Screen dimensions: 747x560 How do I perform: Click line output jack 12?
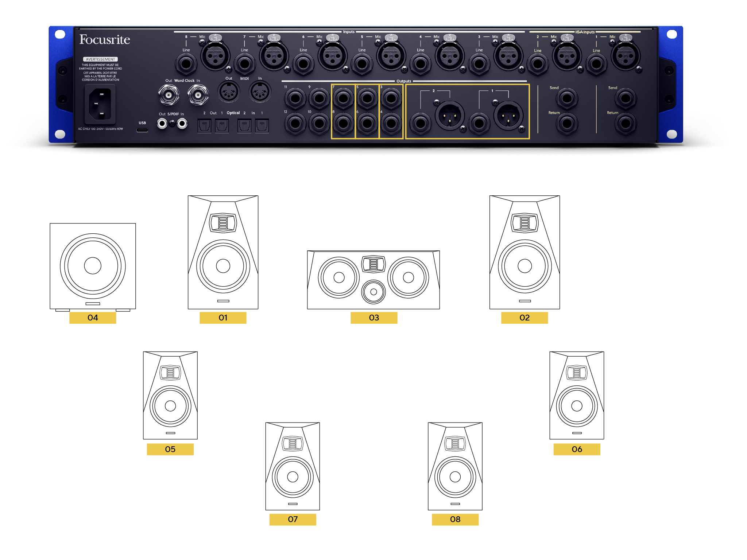tap(295, 124)
